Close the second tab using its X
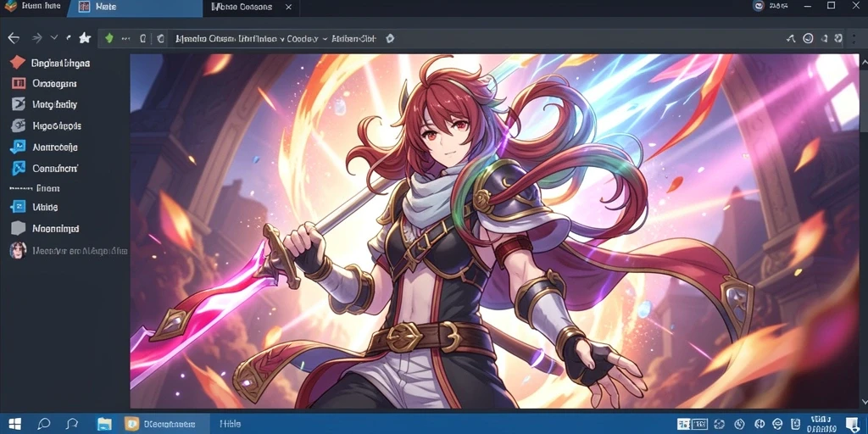This screenshot has width=868, height=434. (x=288, y=7)
